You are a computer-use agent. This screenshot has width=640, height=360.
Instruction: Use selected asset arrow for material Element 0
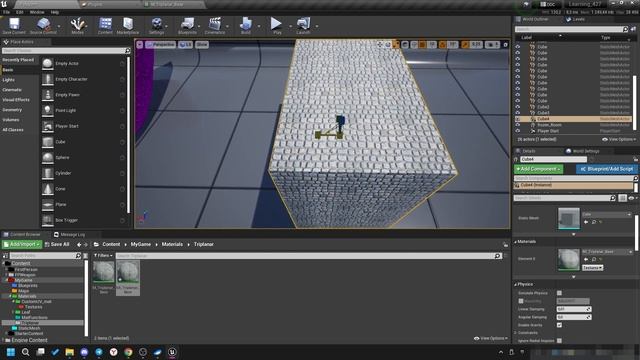[586, 259]
